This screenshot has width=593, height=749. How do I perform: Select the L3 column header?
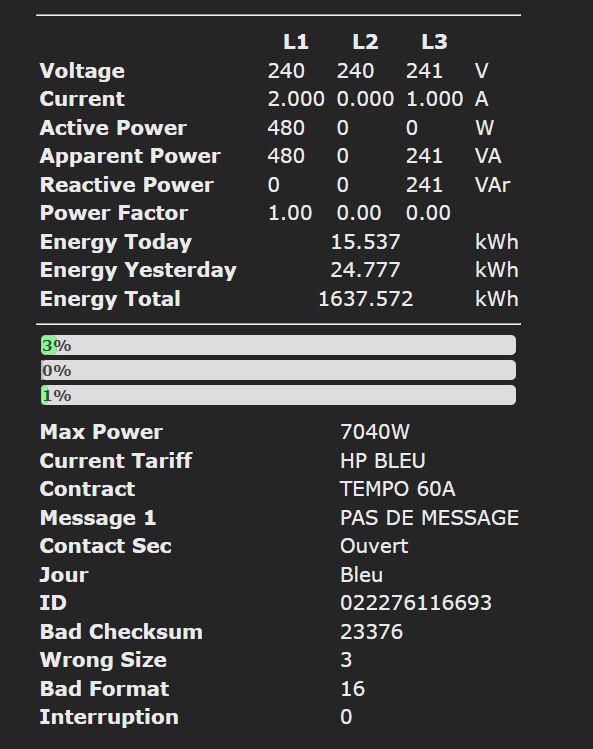point(434,42)
